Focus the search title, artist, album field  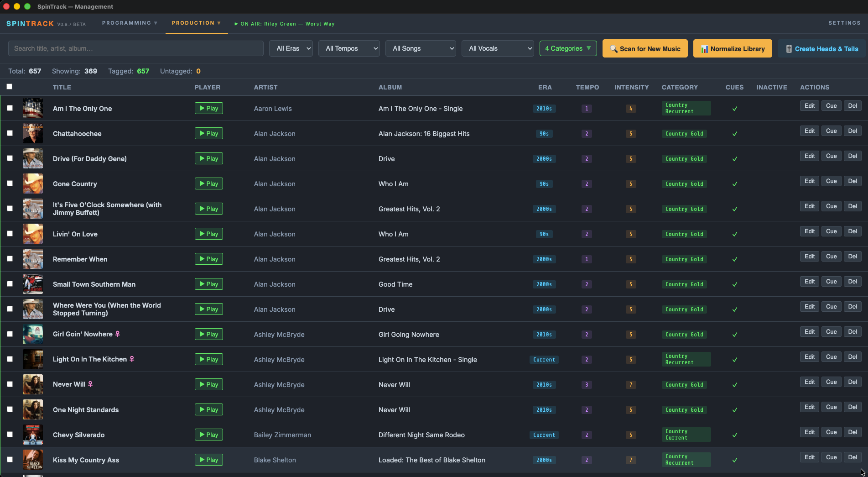coord(136,48)
